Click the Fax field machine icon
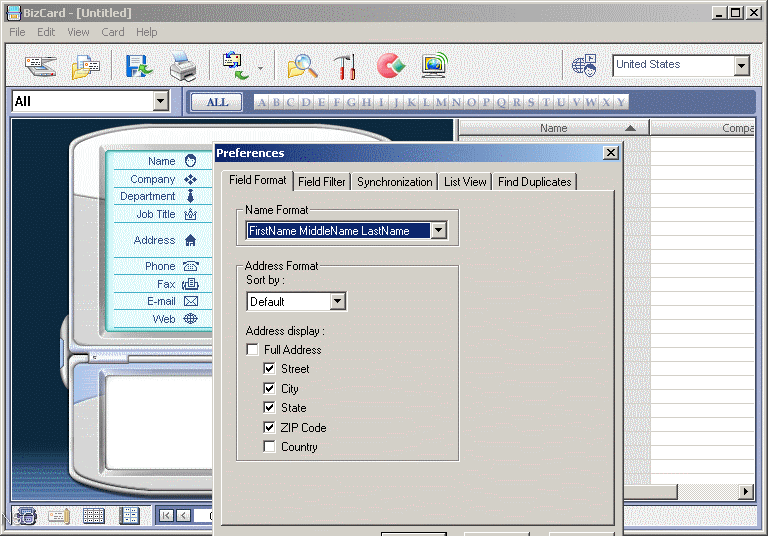The width and height of the screenshot is (768, 536). [190, 284]
